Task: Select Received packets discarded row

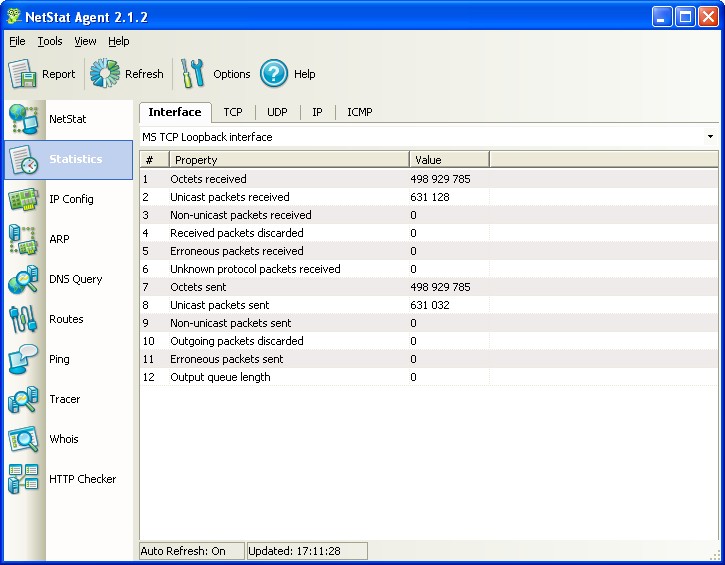Action: (429, 233)
